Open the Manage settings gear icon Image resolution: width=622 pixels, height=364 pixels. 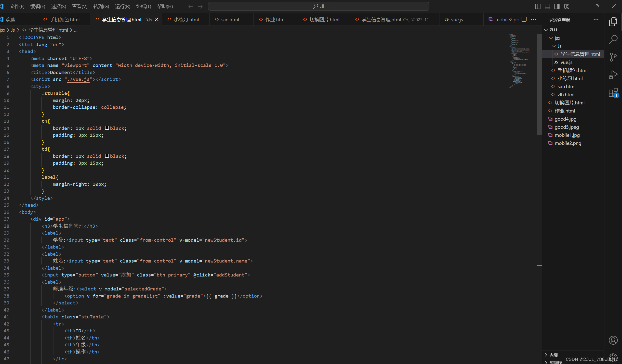(x=613, y=357)
